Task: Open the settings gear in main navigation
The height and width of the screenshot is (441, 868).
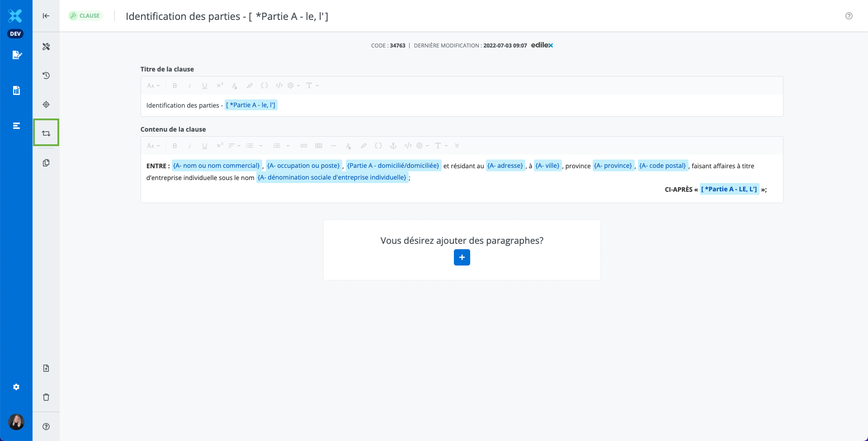Action: click(x=16, y=387)
